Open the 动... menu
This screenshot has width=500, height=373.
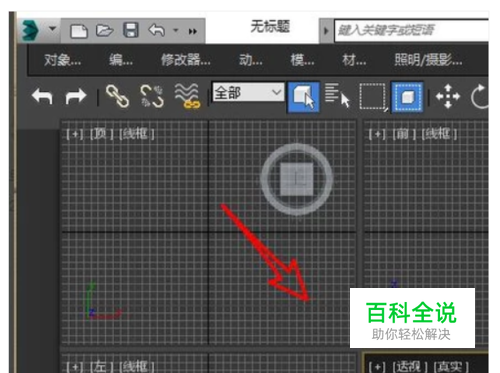[251, 60]
